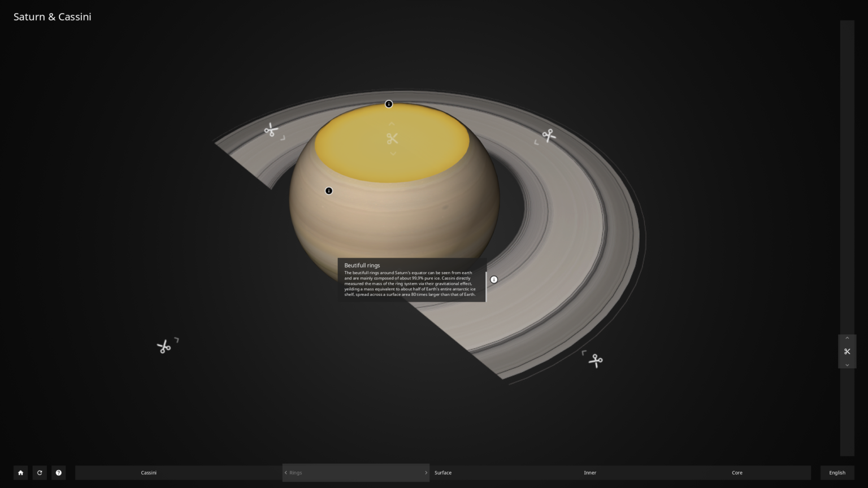Click the left chevron on the Rings tab
The width and height of the screenshot is (868, 488).
286,473
